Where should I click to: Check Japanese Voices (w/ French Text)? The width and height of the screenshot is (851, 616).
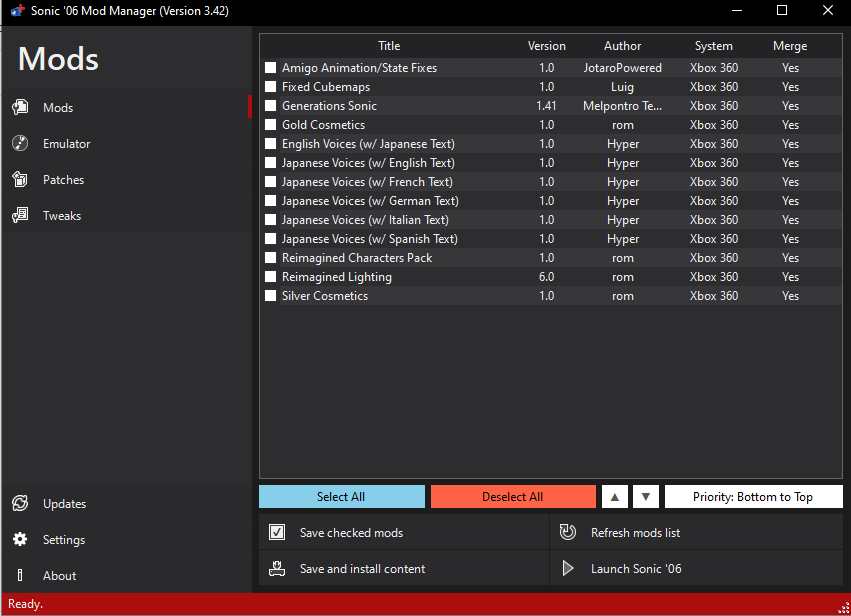(270, 182)
